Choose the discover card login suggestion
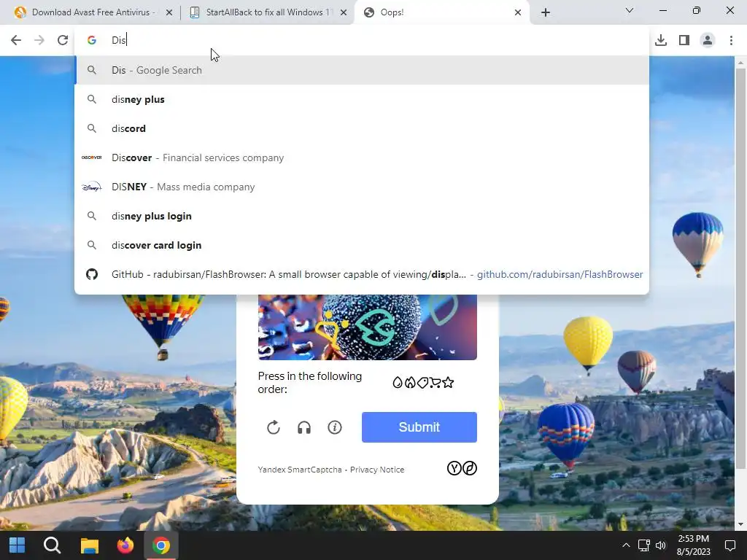Screen dimensions: 747x560 362,245
